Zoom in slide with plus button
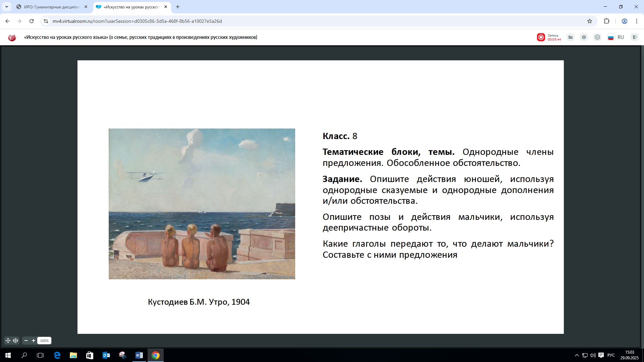644x362 pixels. click(34, 341)
